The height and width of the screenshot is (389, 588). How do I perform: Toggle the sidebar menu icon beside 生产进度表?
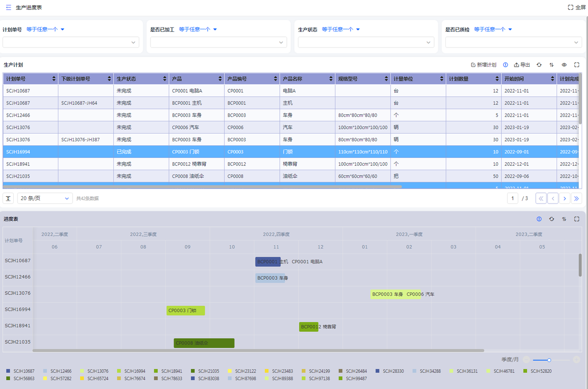[x=8, y=7]
